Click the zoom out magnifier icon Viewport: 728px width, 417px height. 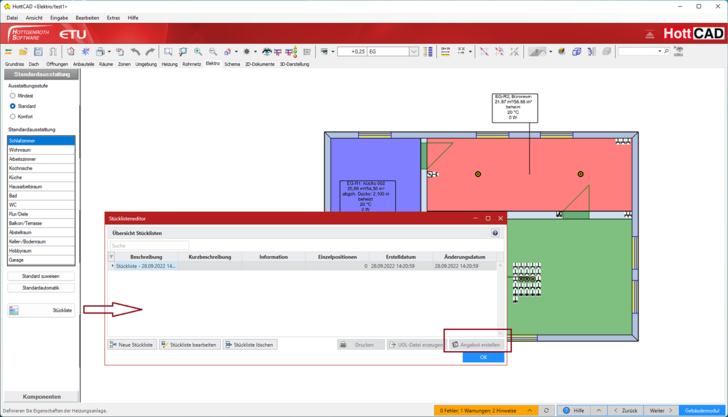point(213,51)
